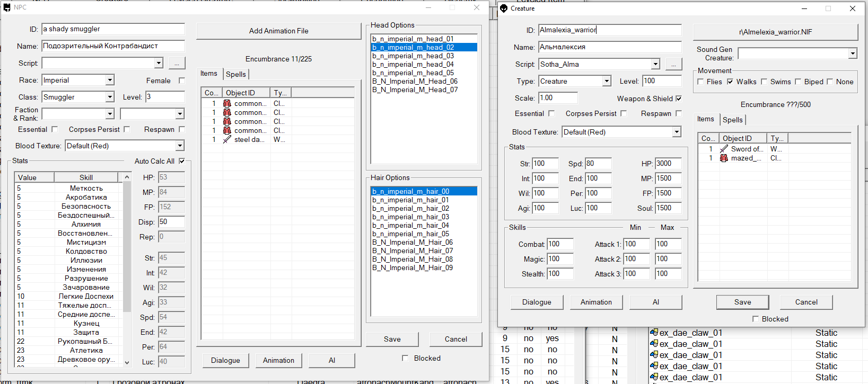Enable None movement checkbox
The image size is (868, 384).
coord(830,82)
